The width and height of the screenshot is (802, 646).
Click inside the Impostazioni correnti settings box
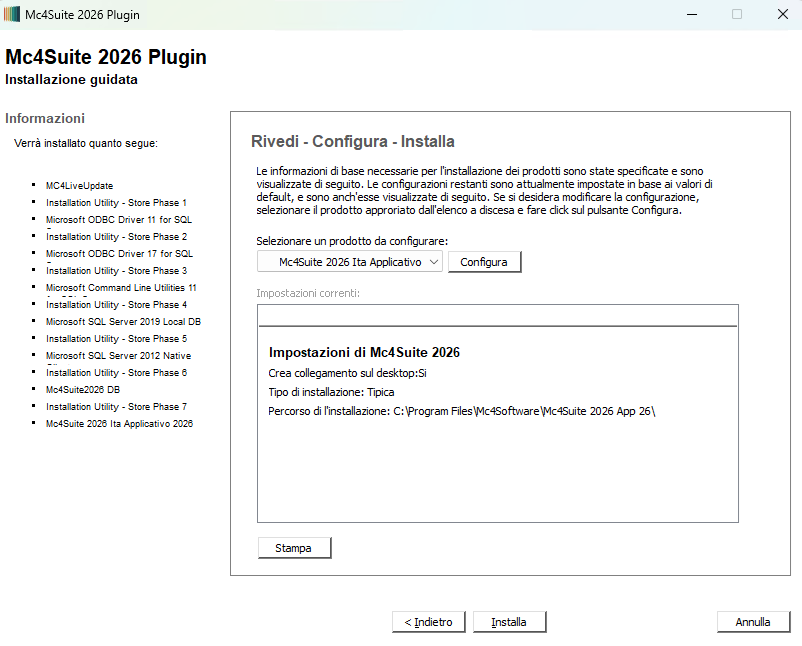[497, 470]
